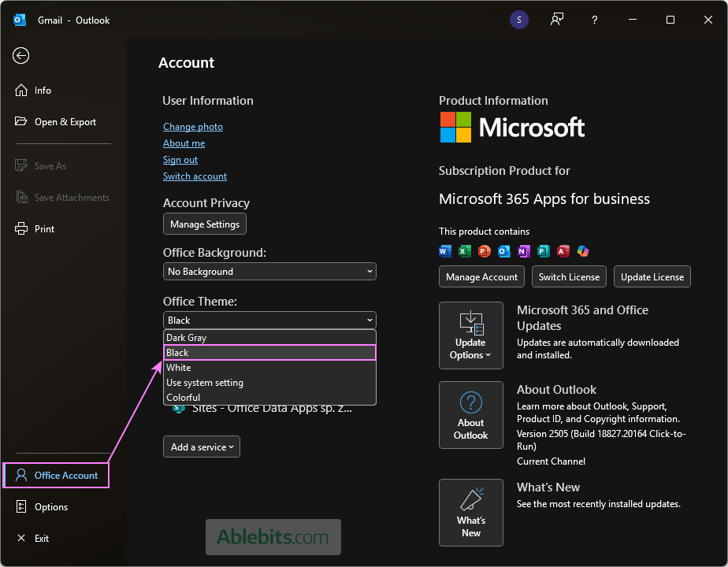This screenshot has height=567, width=728.
Task: Click the Outlook app icon in product list
Action: (503, 251)
